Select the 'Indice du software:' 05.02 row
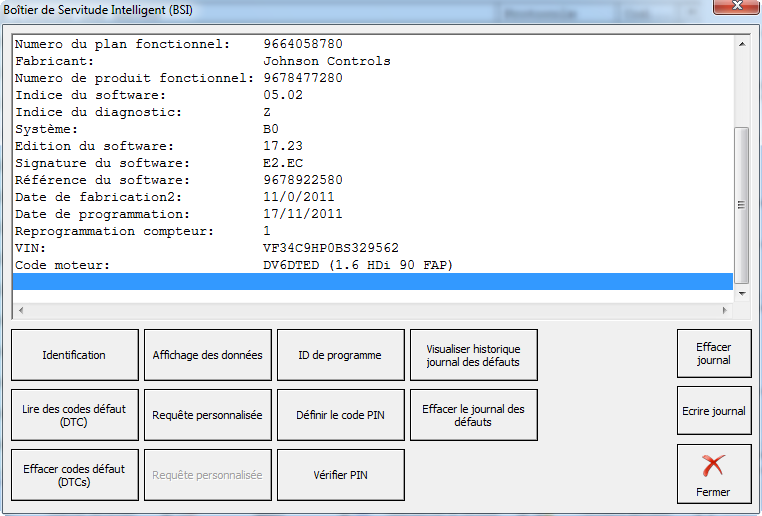This screenshot has width=762, height=516. click(373, 95)
